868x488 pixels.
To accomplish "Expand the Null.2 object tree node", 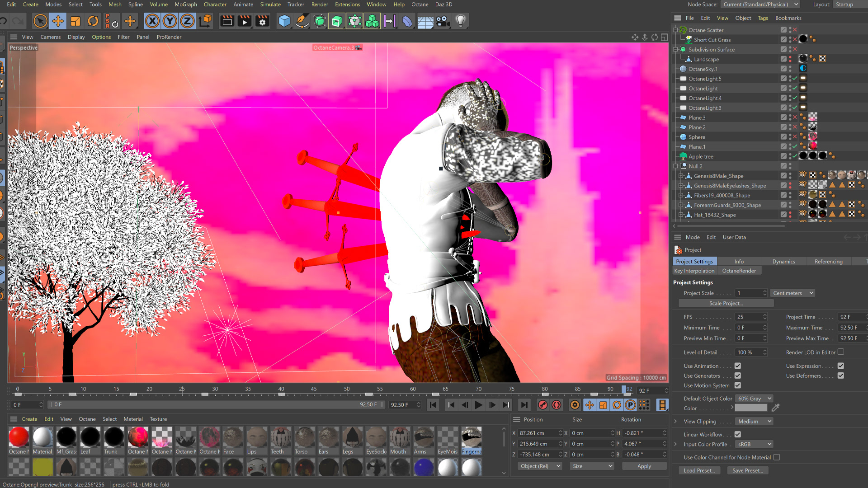I will (x=676, y=166).
